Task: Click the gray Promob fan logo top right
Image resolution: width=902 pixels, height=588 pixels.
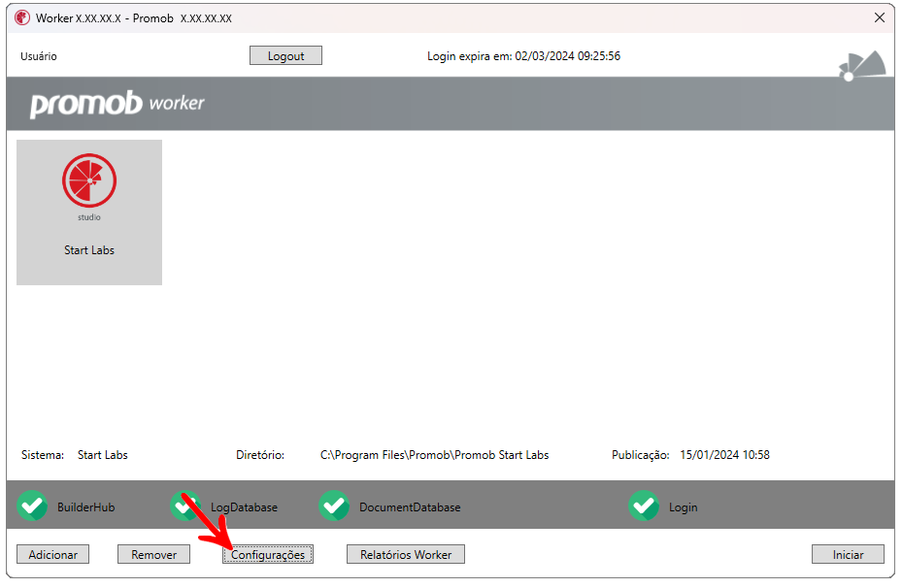Action: click(x=862, y=66)
